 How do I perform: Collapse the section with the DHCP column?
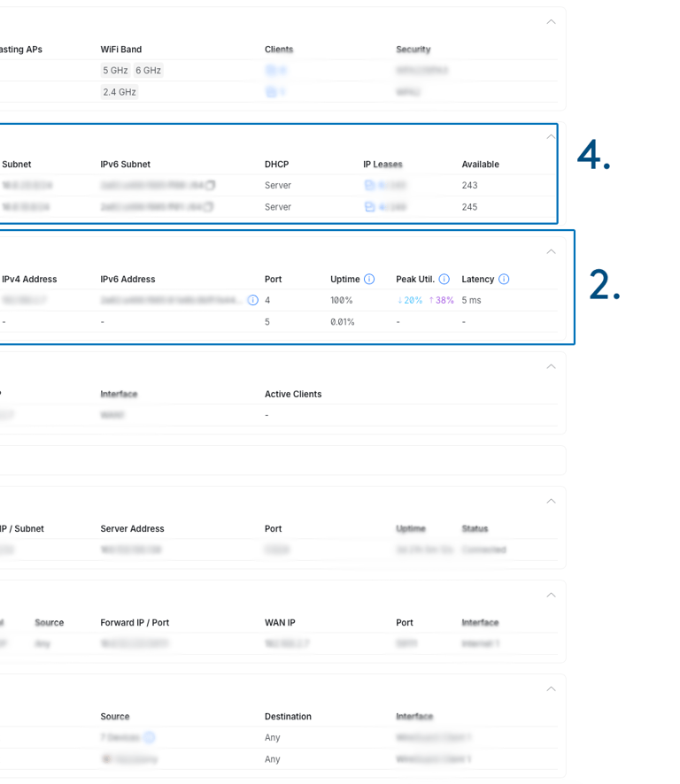(551, 136)
